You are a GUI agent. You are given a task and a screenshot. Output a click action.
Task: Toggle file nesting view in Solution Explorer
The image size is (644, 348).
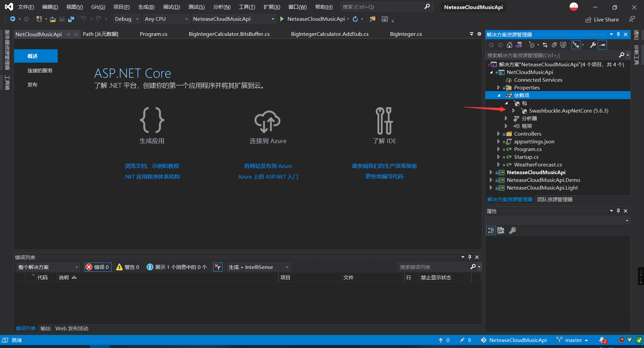[x=576, y=45]
